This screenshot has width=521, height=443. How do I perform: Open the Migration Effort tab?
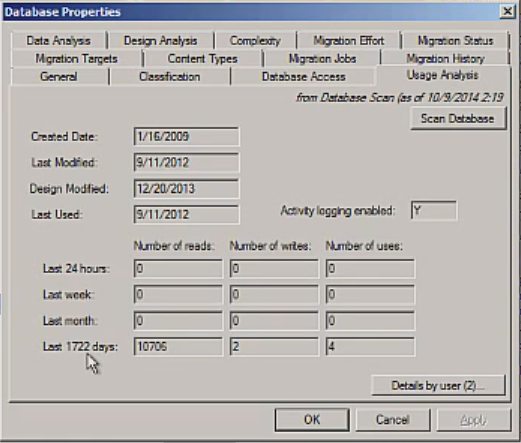(349, 41)
